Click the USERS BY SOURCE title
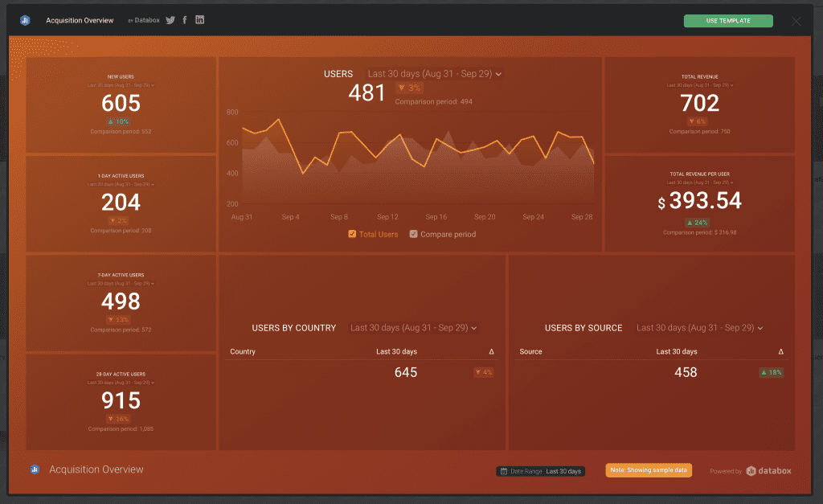This screenshot has height=504, width=823. click(x=583, y=328)
